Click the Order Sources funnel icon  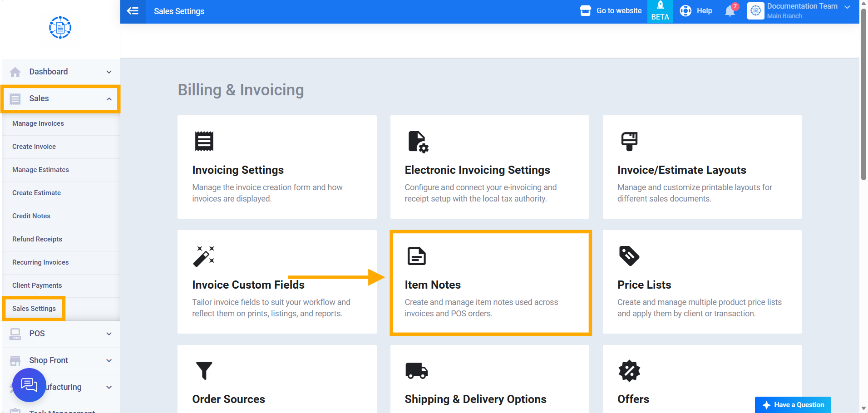point(204,370)
